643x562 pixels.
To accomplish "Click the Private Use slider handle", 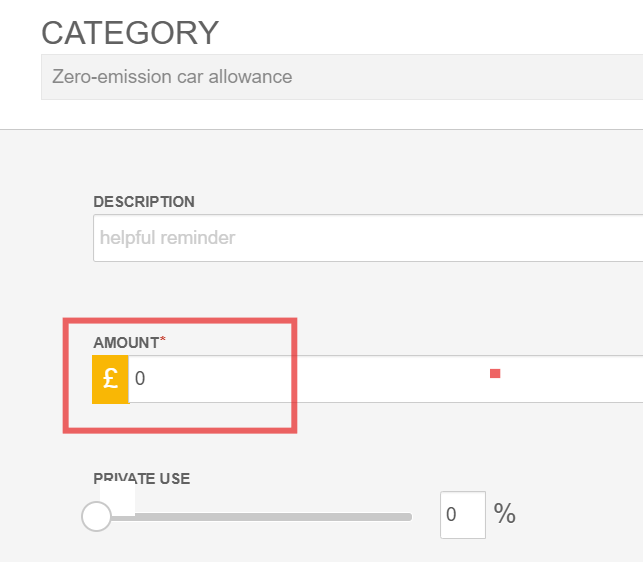I will click(96, 516).
